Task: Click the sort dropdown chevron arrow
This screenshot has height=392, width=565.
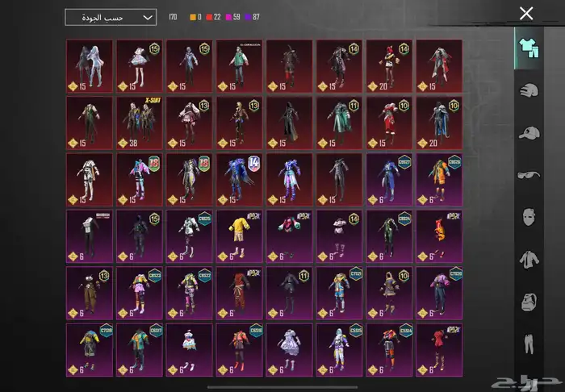Action: tap(147, 17)
